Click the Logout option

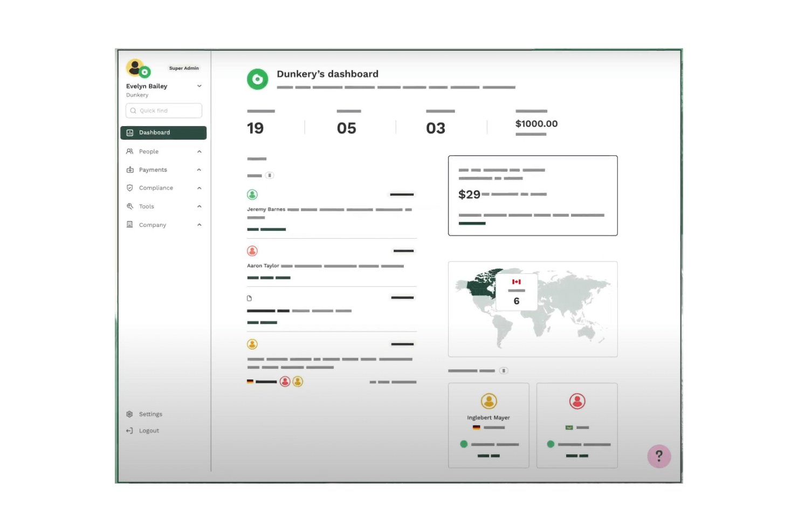point(149,430)
